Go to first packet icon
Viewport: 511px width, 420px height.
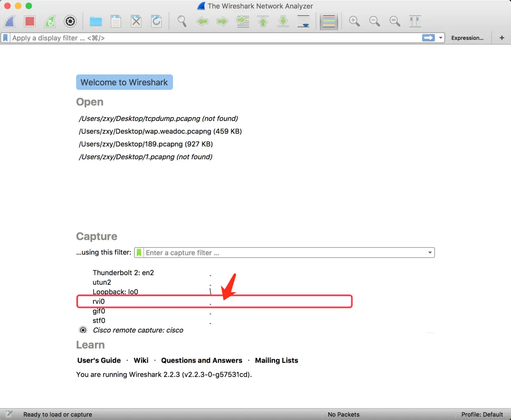[263, 21]
